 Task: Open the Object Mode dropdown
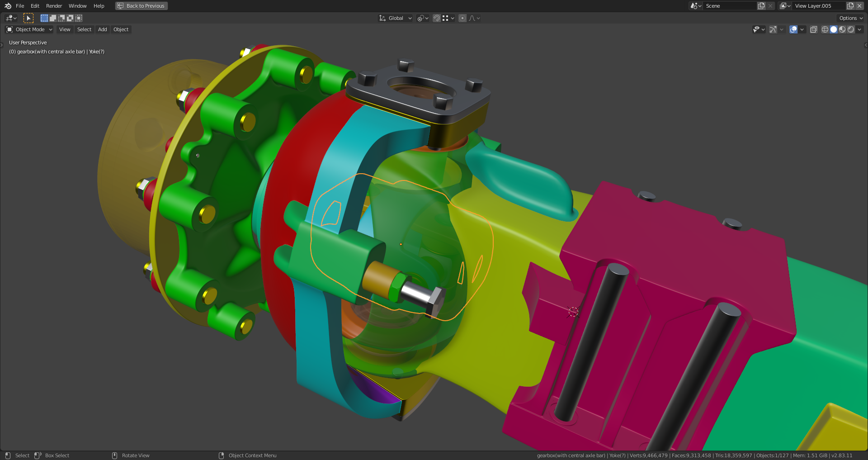(x=29, y=29)
